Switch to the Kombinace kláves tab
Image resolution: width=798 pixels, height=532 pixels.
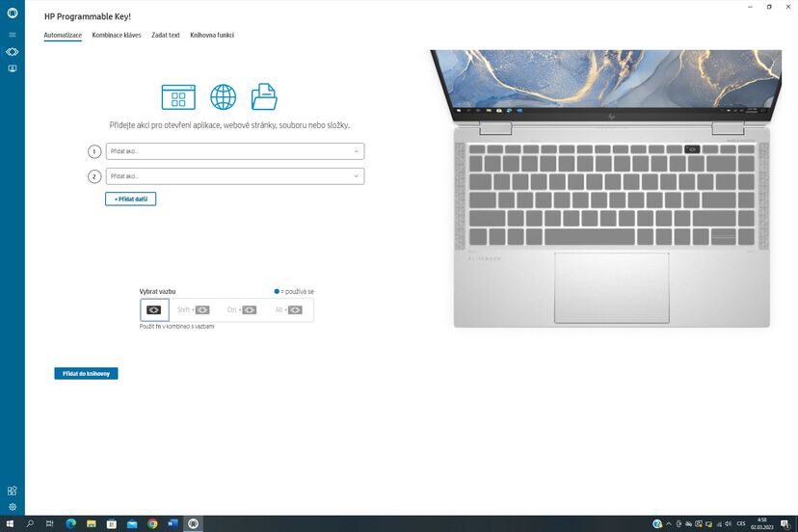pyautogui.click(x=117, y=35)
